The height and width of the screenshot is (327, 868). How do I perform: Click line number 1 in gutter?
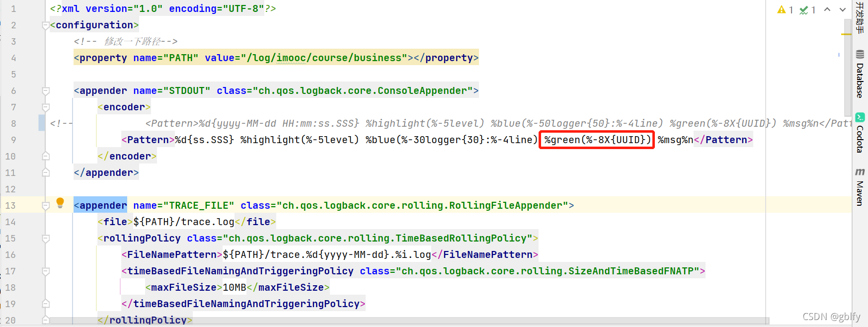pos(13,9)
